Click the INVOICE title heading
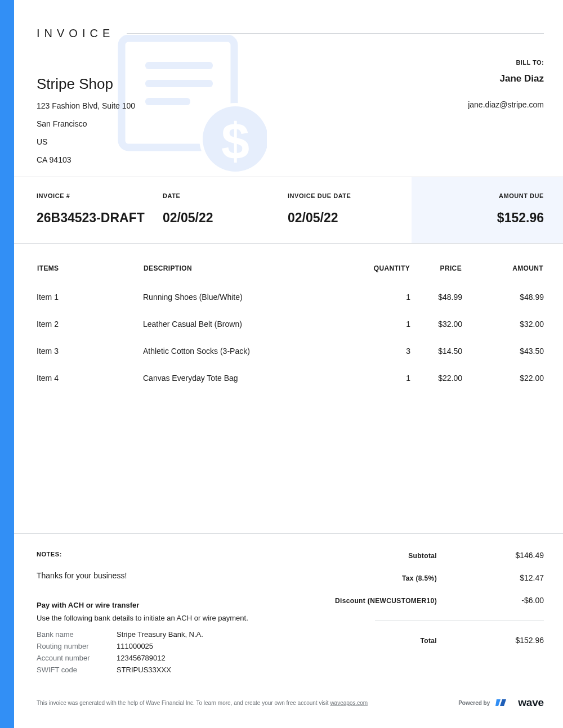Viewport: 563px width, 728px height. point(74,33)
